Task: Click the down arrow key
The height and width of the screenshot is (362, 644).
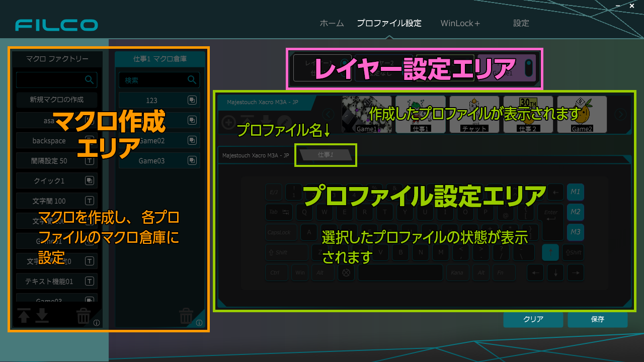Action: [555, 273]
